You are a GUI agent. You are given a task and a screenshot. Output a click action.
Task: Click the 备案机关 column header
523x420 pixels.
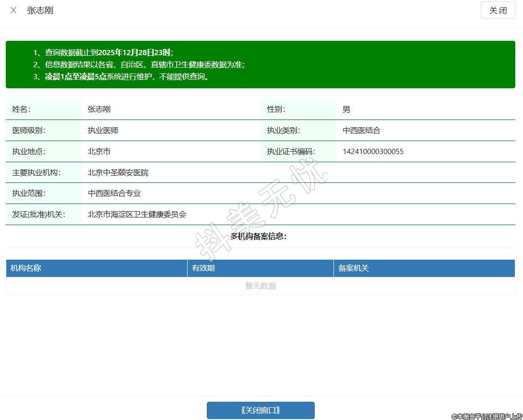click(x=354, y=268)
